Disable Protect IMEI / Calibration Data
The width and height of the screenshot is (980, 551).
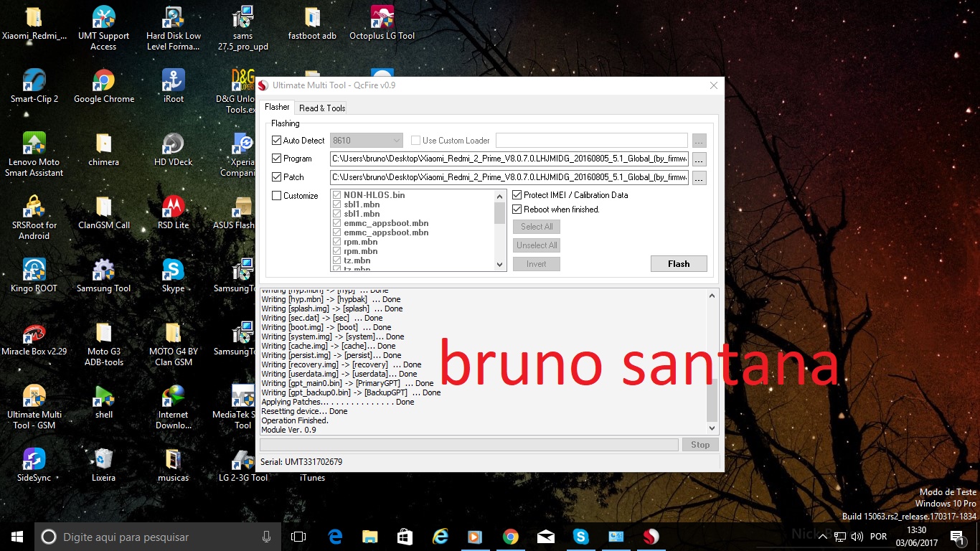(517, 195)
